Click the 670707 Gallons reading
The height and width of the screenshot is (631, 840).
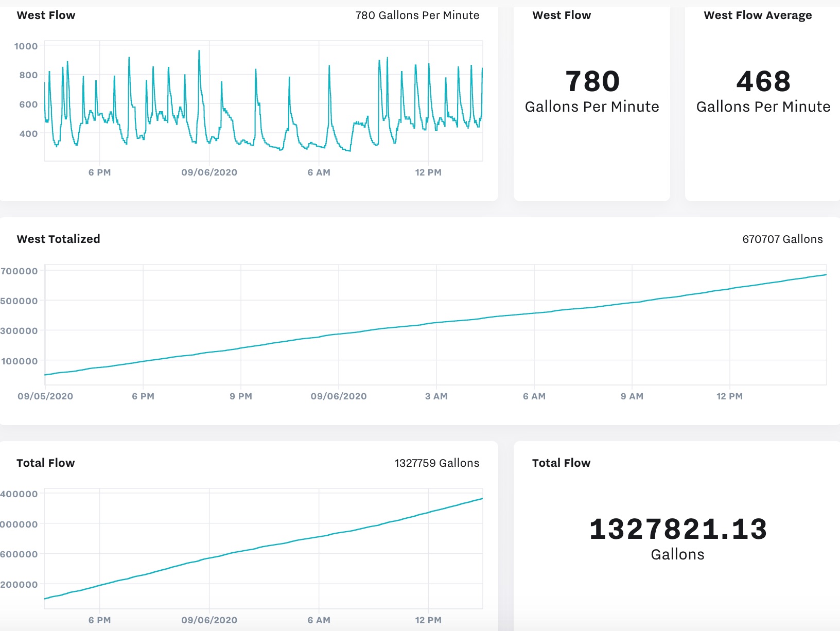(782, 239)
